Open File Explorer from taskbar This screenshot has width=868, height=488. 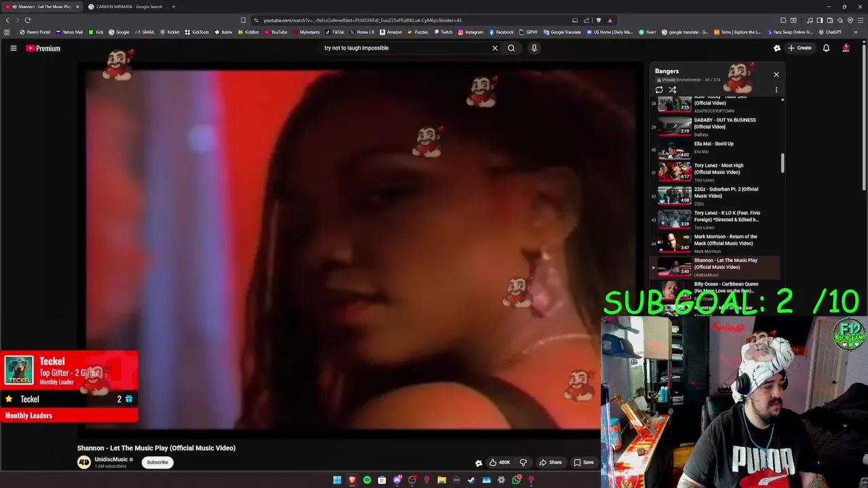point(441,480)
